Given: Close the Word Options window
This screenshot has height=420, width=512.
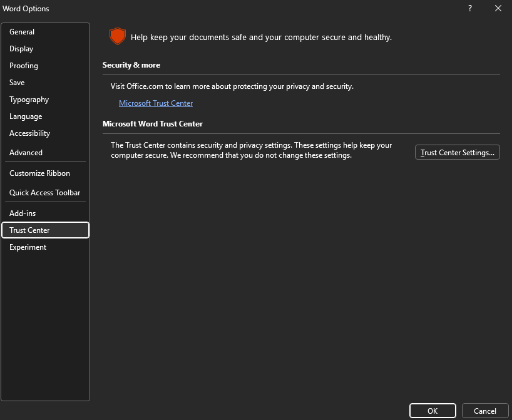Looking at the screenshot, I should [498, 9].
